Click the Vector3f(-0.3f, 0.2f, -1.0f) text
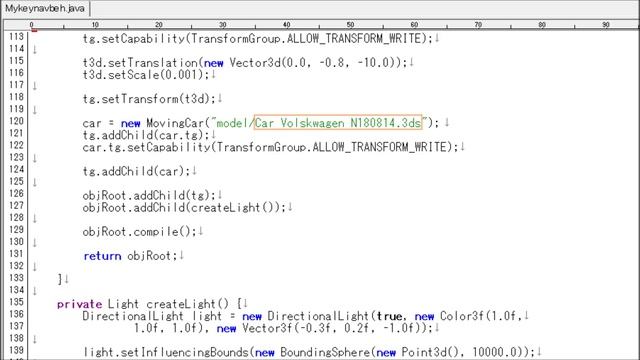Screen dimensions: 640x360 [x=334, y=328]
